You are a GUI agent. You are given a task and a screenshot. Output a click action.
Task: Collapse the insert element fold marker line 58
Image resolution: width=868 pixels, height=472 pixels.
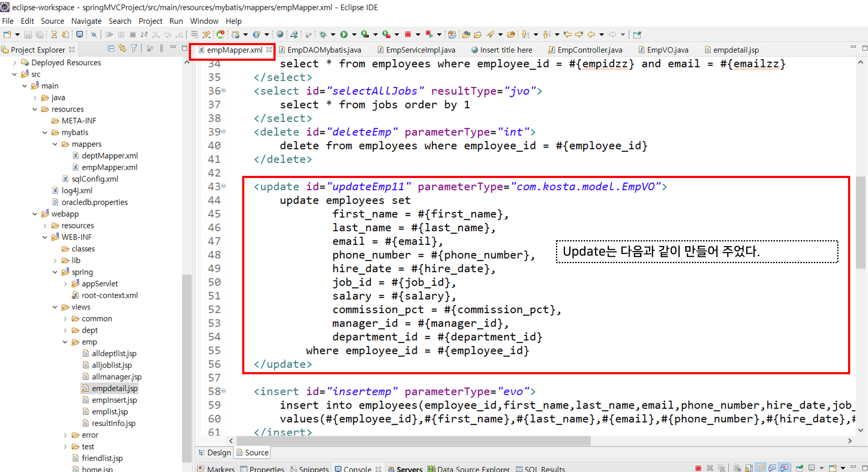[224, 391]
